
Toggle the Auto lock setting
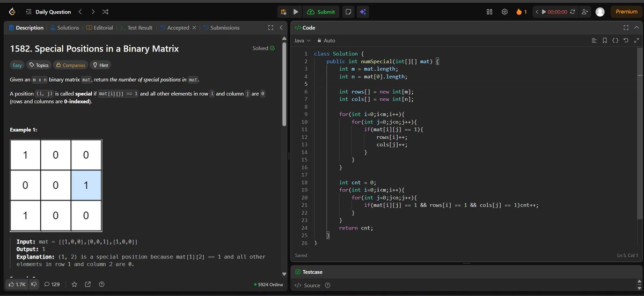click(x=326, y=40)
